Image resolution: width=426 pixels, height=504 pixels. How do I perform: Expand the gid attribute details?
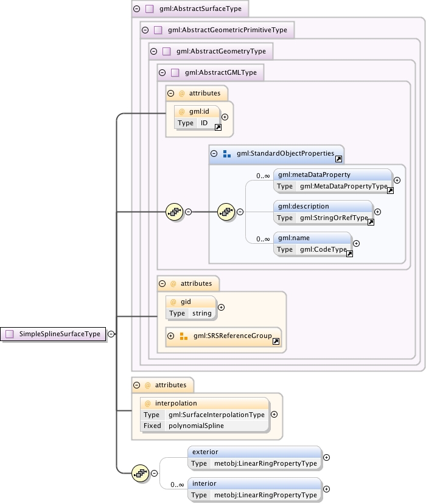coord(221,307)
